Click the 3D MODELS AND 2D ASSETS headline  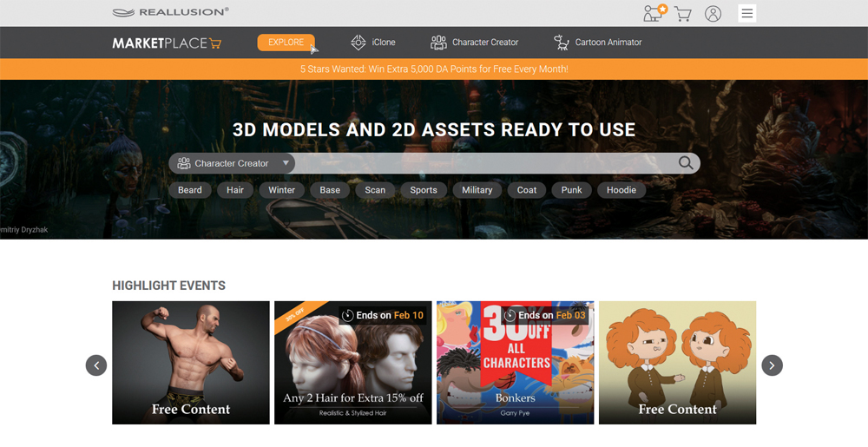coord(434,129)
